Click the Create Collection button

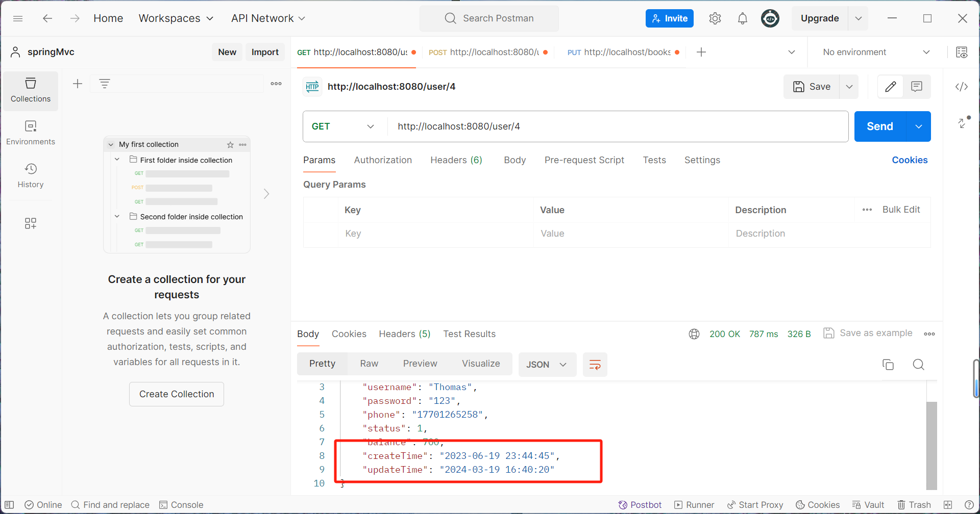coord(177,394)
